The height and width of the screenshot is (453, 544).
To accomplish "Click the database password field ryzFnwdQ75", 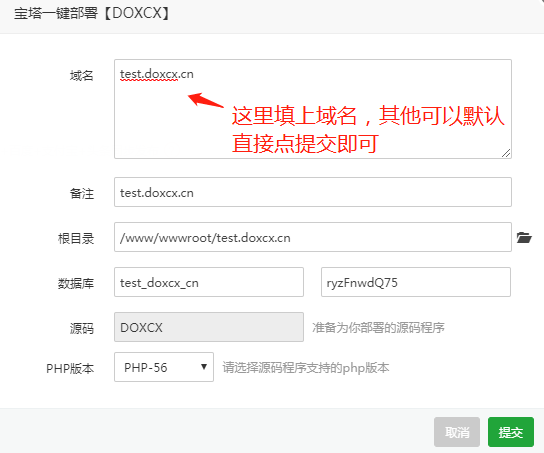I will 416,282.
